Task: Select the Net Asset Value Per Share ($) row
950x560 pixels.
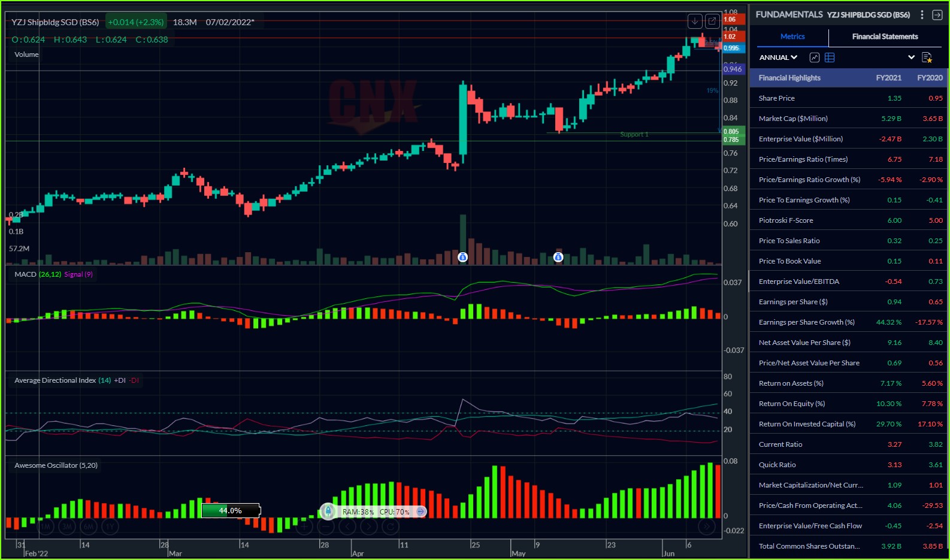Action: (x=849, y=343)
